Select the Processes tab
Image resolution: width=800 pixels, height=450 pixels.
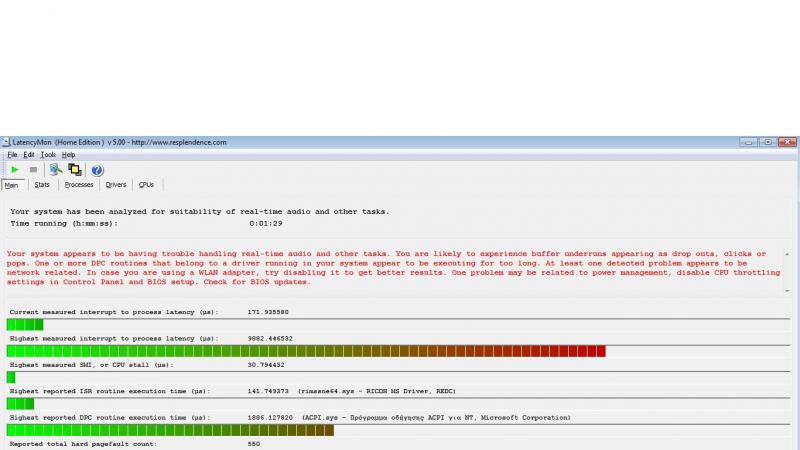click(x=79, y=185)
